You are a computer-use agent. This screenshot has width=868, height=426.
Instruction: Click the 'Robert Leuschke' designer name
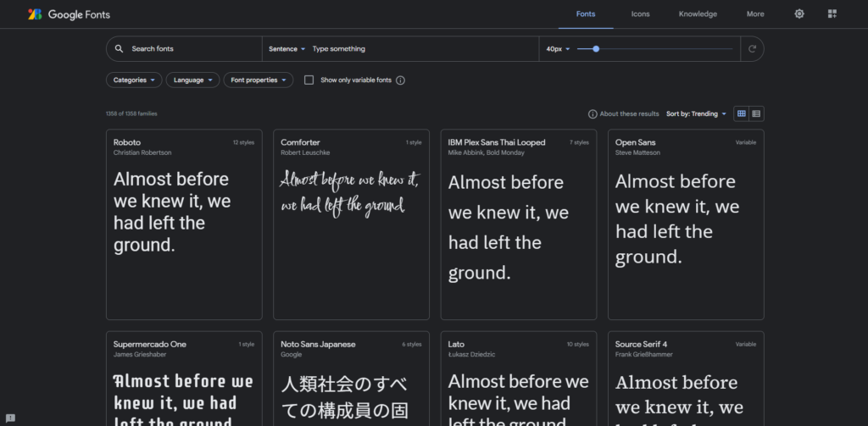click(305, 152)
